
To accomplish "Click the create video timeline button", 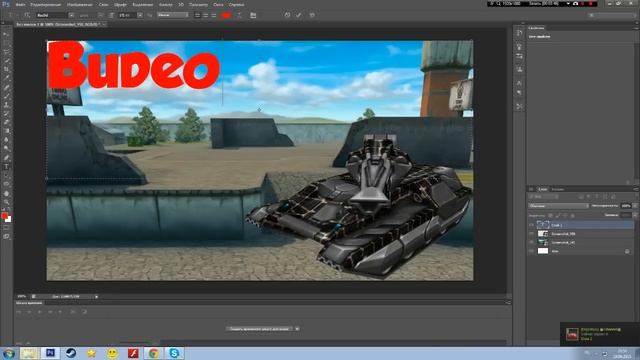I will click(x=260, y=329).
